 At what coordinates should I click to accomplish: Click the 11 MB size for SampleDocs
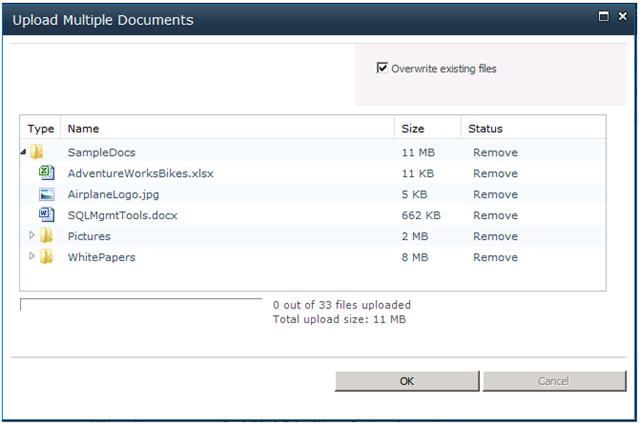[418, 153]
